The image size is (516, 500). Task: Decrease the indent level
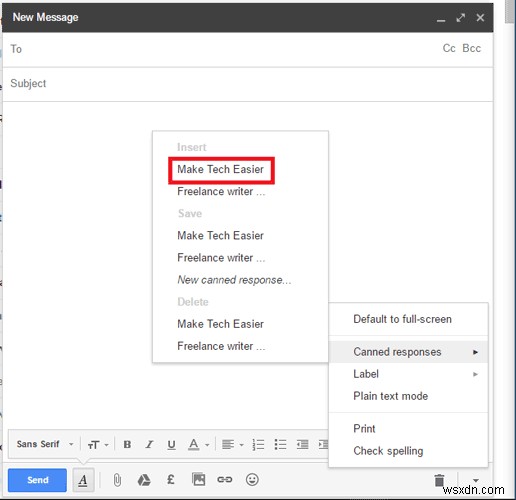tap(302, 444)
